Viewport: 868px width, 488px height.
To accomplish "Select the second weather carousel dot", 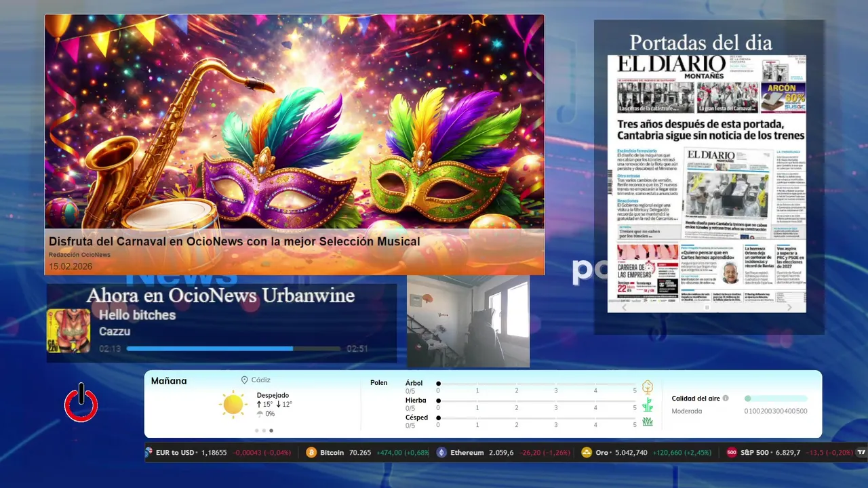I will 264,430.
